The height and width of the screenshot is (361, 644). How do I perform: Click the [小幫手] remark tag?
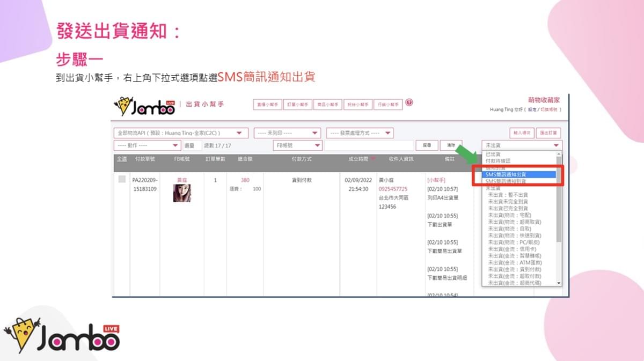pos(436,180)
